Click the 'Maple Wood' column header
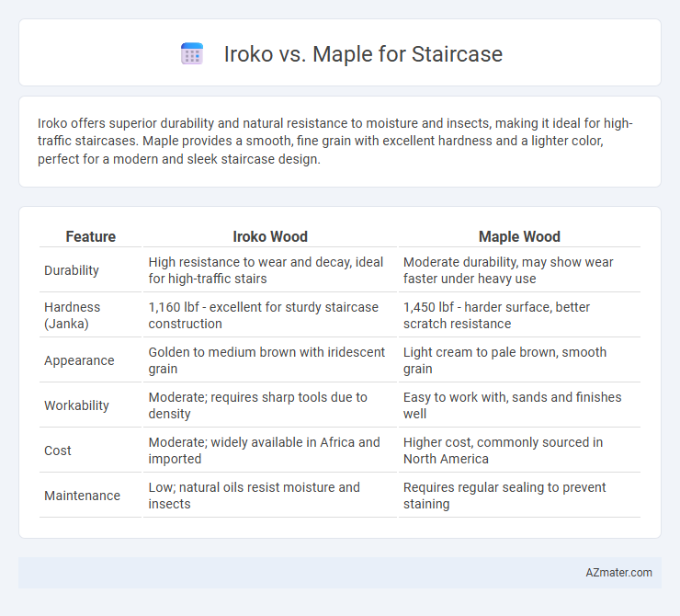 pos(519,236)
